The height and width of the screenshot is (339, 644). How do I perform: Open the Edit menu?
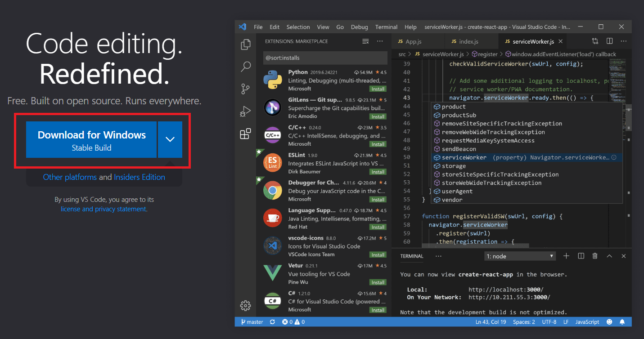click(x=275, y=27)
